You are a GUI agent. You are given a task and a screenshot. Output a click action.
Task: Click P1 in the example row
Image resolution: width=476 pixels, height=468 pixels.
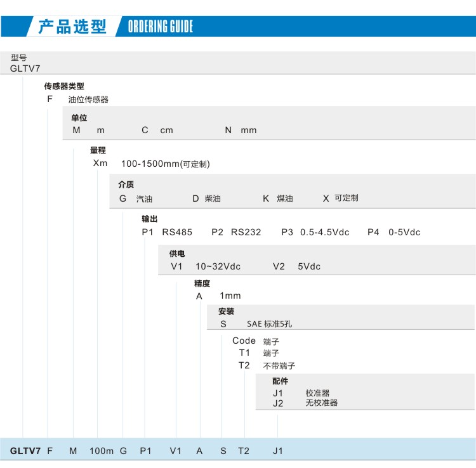pos(145,451)
